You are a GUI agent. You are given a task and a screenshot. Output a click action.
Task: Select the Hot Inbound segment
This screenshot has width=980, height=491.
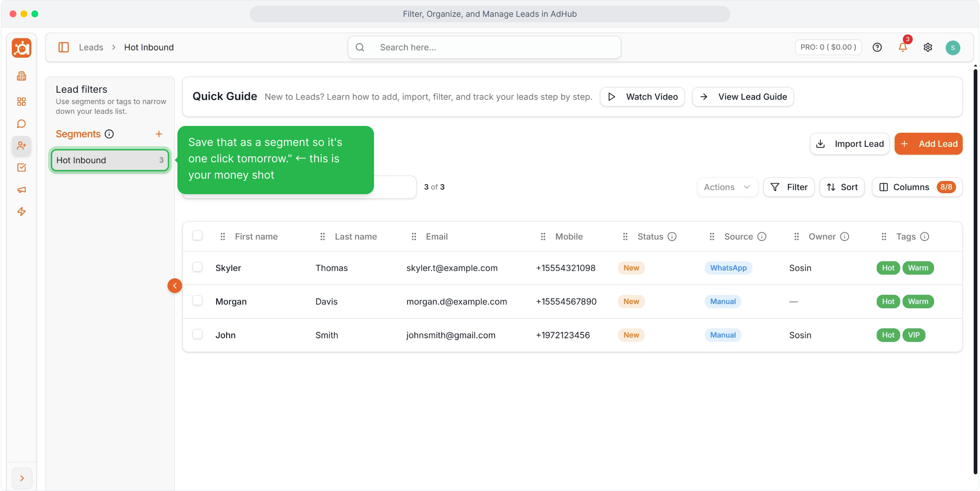pos(110,160)
